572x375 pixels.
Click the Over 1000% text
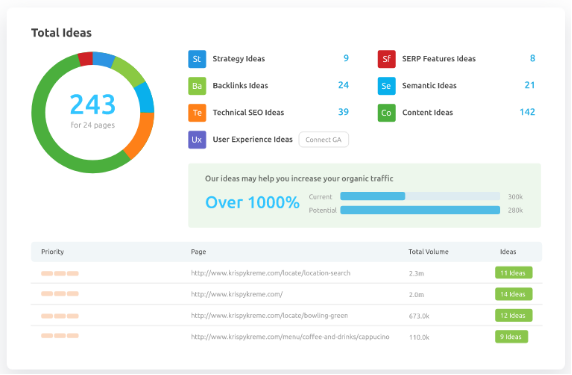pyautogui.click(x=252, y=202)
